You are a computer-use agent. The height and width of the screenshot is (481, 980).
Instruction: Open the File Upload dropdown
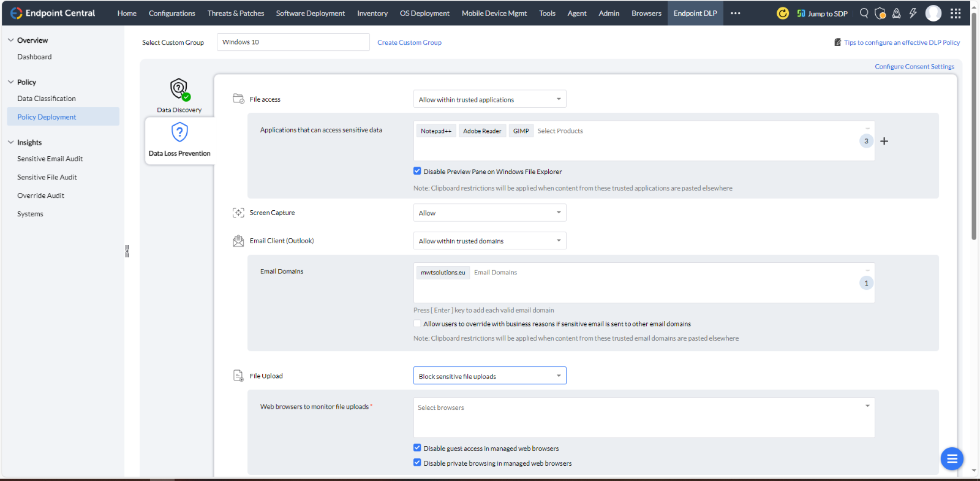pyautogui.click(x=489, y=376)
